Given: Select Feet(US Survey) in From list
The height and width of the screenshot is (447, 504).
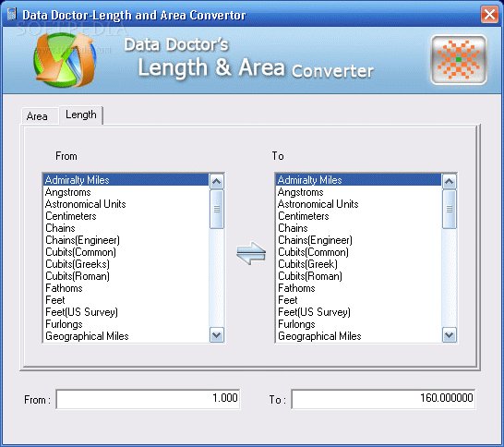Looking at the screenshot, I should [x=126, y=312].
